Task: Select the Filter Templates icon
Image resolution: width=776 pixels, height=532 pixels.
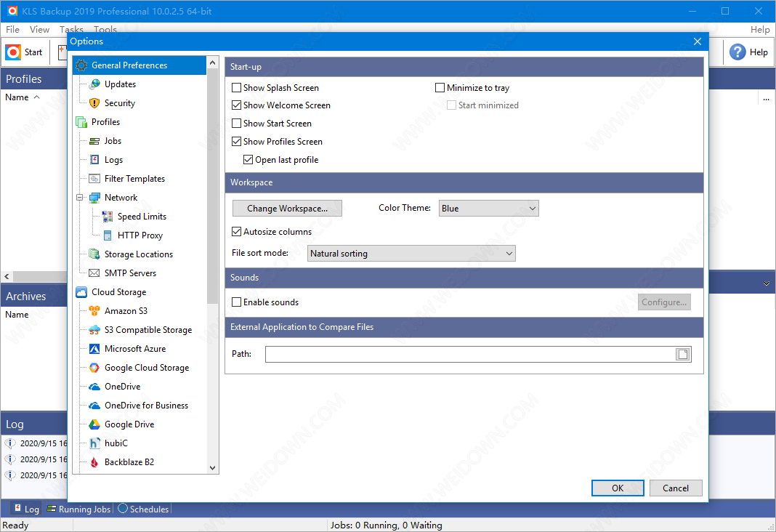Action: click(94, 179)
